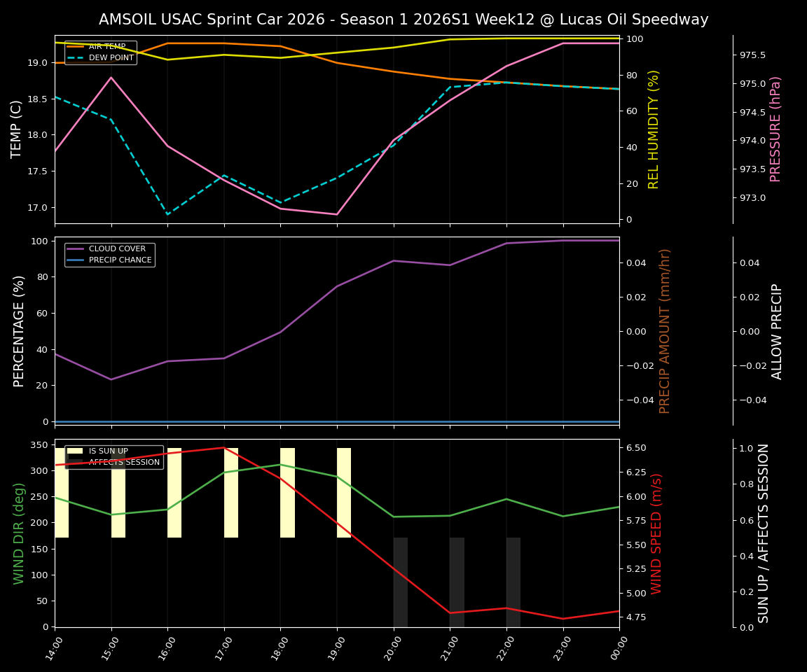This screenshot has width=807, height=672.
Task: Expand the middle chart legend box
Action: [109, 253]
